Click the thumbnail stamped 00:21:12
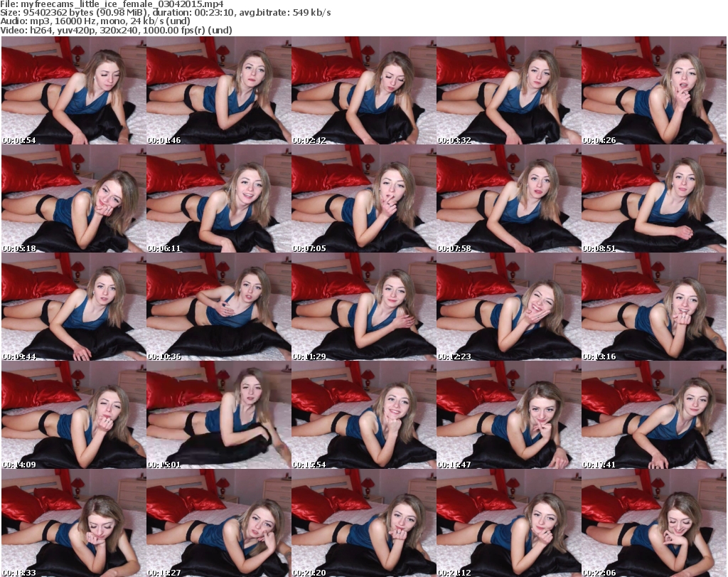728x577 pixels. [508, 523]
